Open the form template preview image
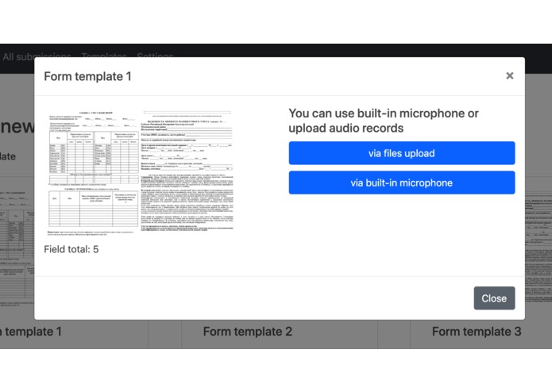This screenshot has width=552, height=392. [x=140, y=172]
